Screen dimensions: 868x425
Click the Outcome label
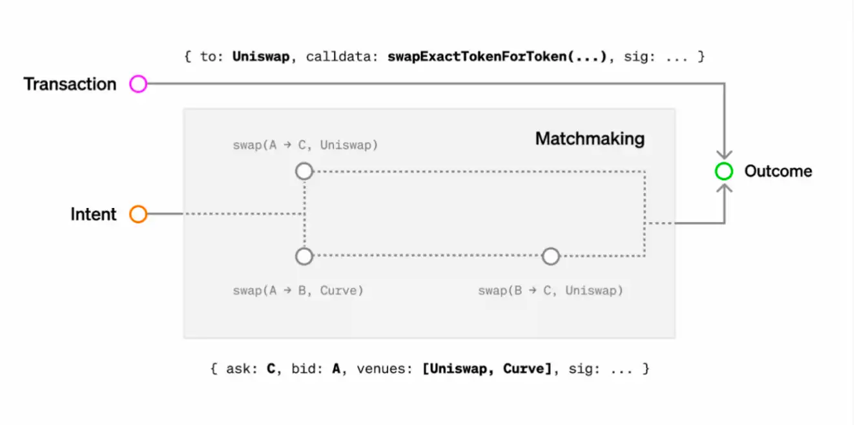pyautogui.click(x=778, y=171)
